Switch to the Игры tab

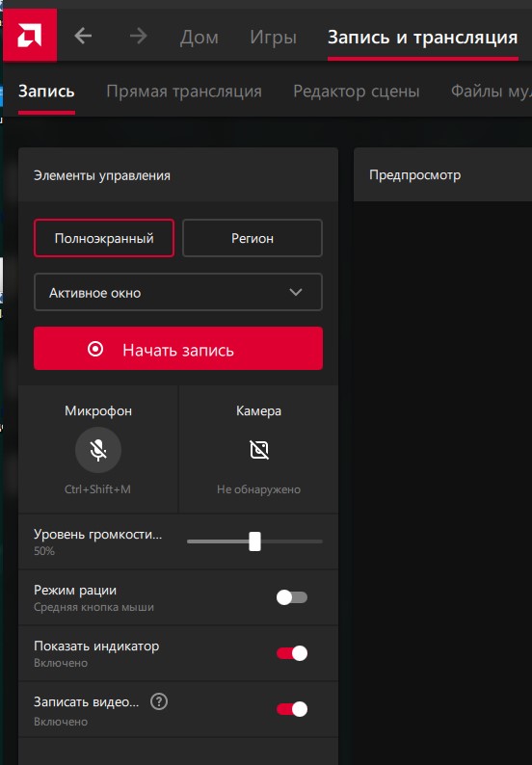pyautogui.click(x=274, y=37)
